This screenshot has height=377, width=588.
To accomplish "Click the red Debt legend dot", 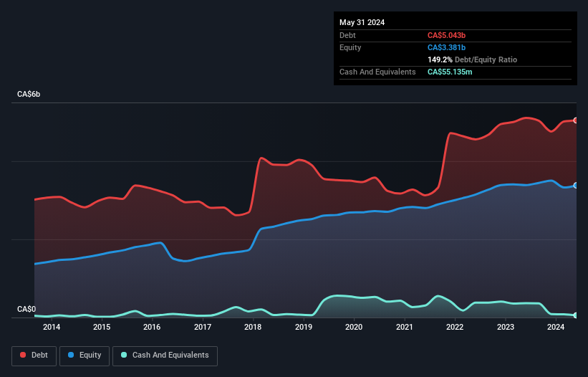I will coord(23,355).
